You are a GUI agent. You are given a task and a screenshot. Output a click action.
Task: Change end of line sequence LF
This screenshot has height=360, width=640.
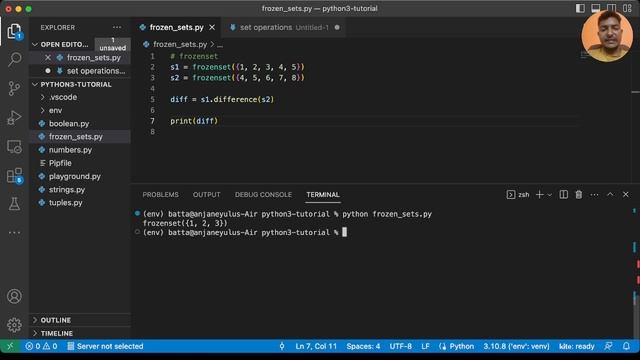point(425,346)
